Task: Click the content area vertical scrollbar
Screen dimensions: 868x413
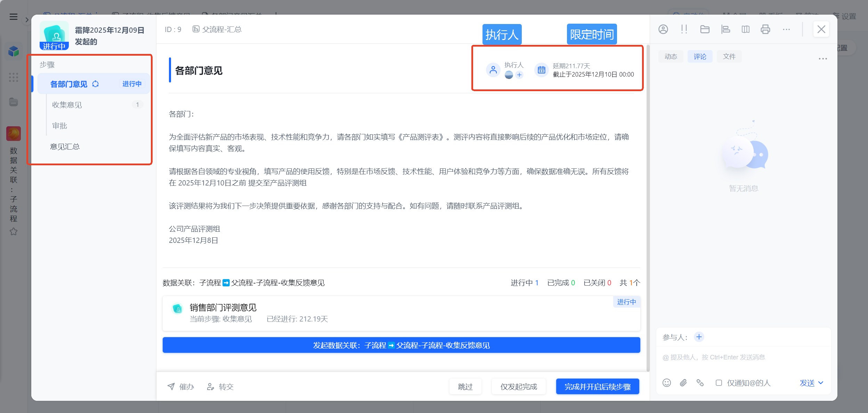Action: tap(648, 209)
